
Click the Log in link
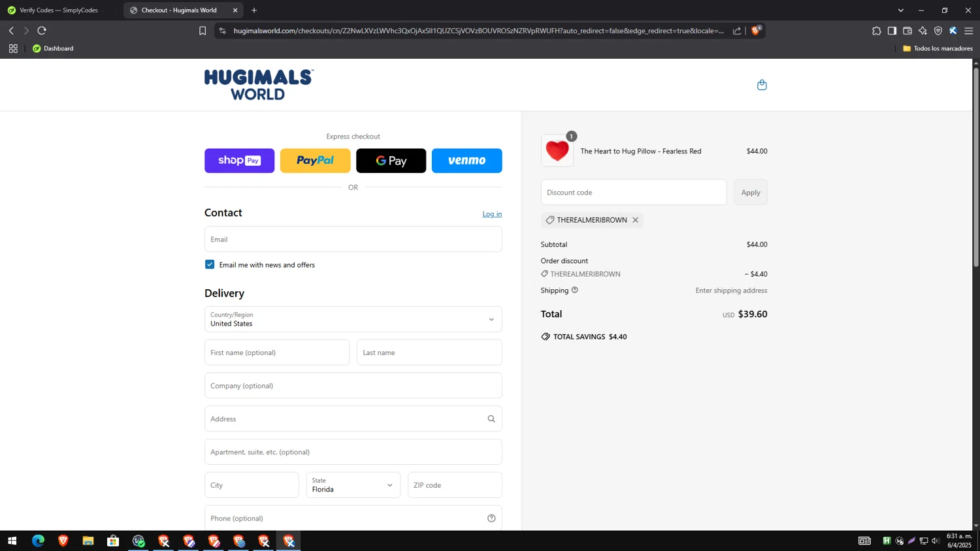[x=492, y=214]
